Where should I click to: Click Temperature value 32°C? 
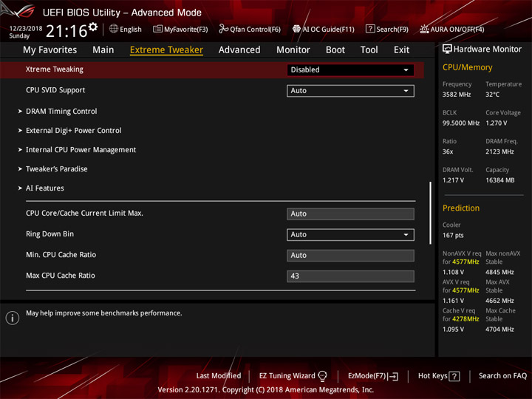click(x=492, y=95)
